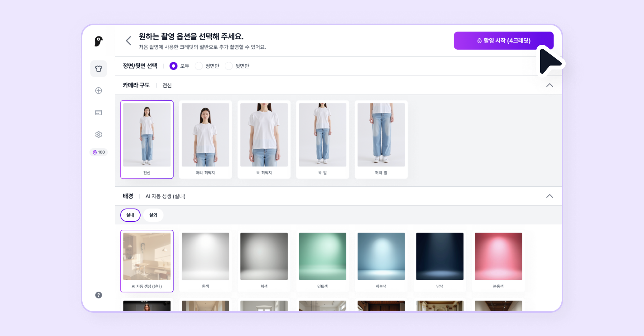
Task: Select the AI 자동 생성 (실내) background
Action: coord(147,261)
